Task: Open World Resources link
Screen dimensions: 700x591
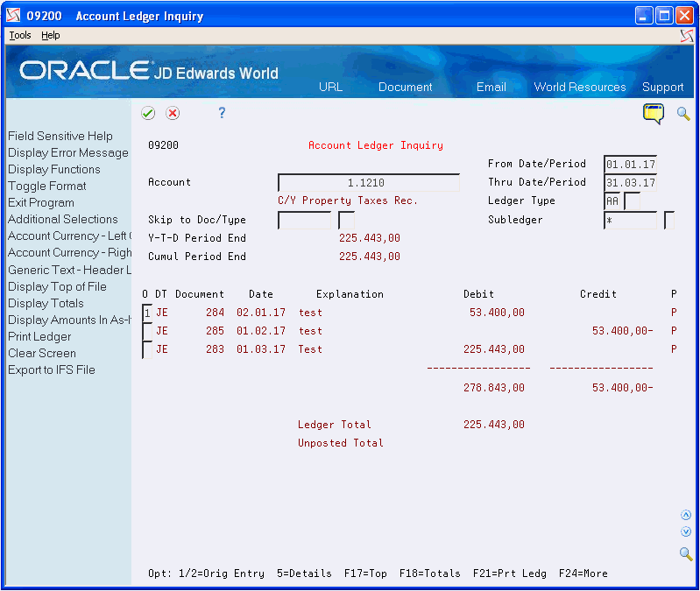Action: [580, 87]
